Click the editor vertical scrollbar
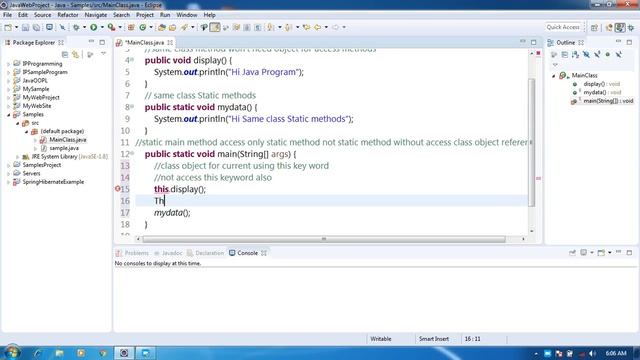 531,142
